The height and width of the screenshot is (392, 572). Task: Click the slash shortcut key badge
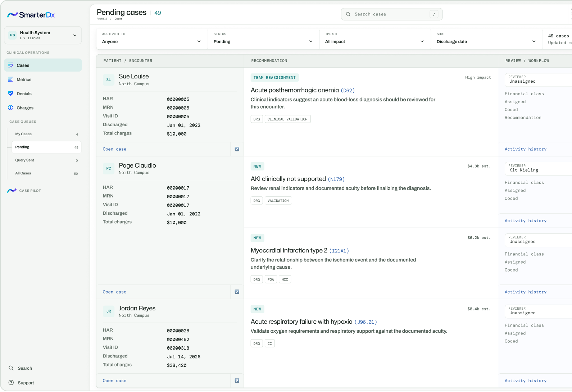click(x=434, y=14)
